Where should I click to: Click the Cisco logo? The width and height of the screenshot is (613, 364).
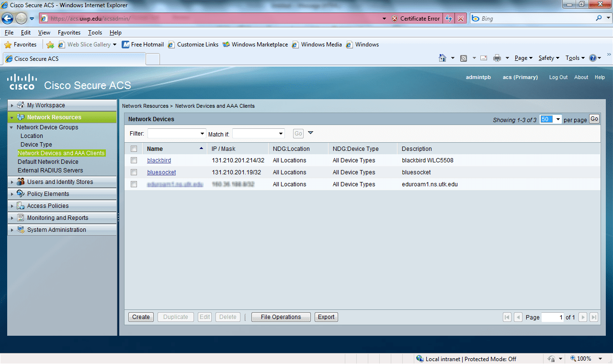[22, 82]
